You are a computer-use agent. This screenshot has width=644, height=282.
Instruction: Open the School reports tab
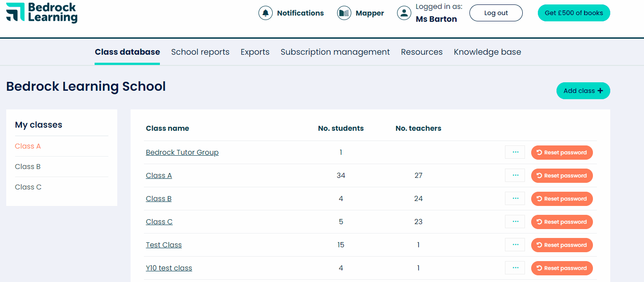click(200, 52)
